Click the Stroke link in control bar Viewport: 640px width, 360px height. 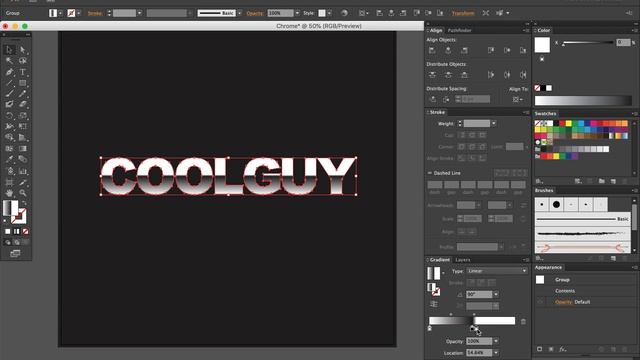[x=95, y=13]
